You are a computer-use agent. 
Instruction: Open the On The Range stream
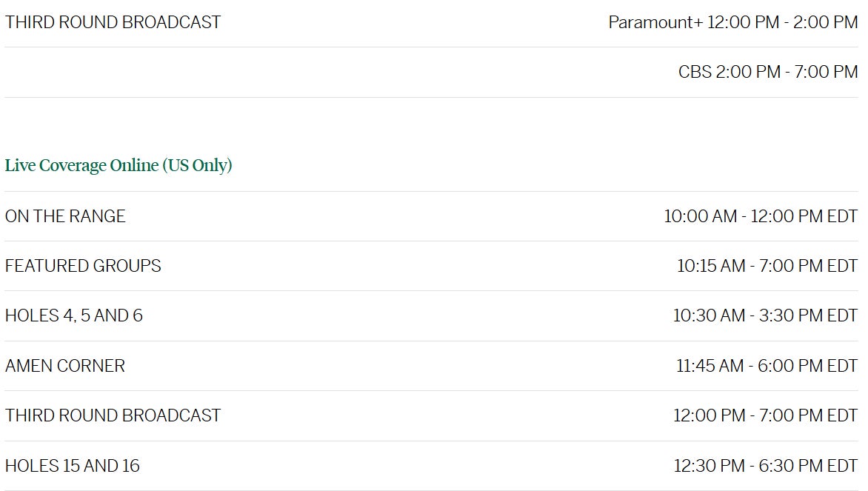click(x=65, y=216)
